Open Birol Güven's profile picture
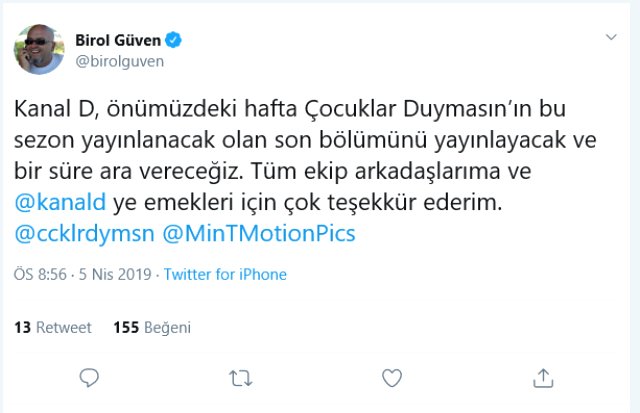This screenshot has height=413, width=640. [39, 50]
